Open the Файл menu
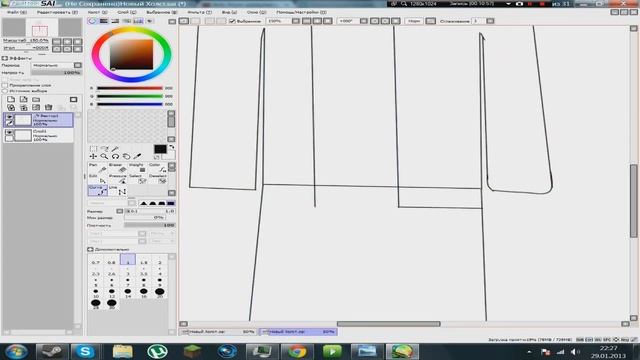 [17, 12]
